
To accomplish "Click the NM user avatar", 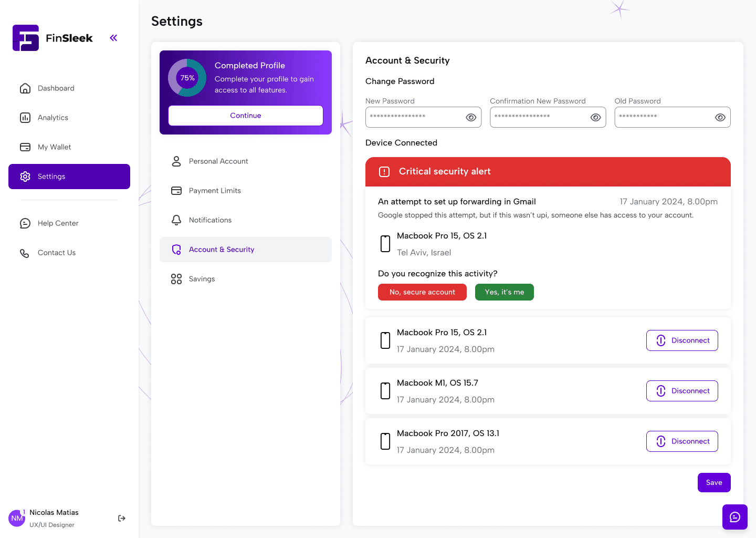I will pyautogui.click(x=17, y=518).
